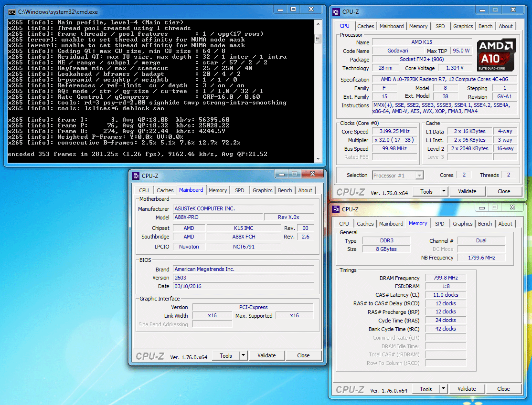532x405 pixels.
Task: Click Validate in the Mainboard window
Action: pos(266,355)
